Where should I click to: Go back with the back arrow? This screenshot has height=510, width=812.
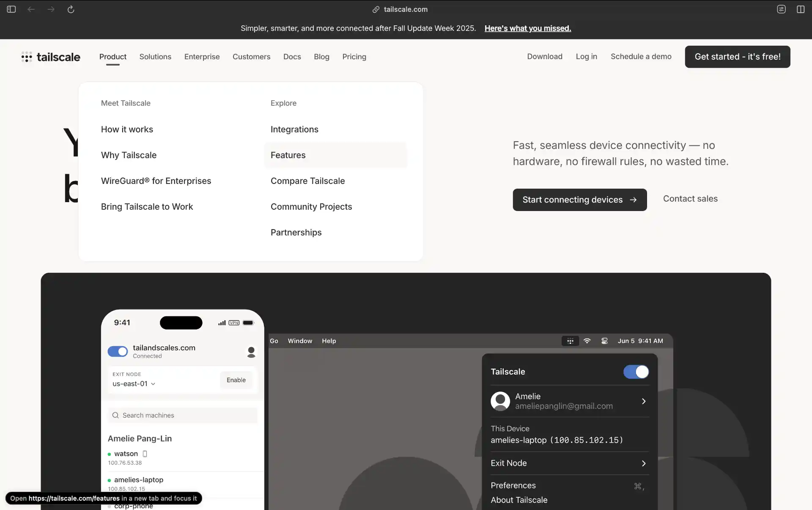click(x=31, y=9)
